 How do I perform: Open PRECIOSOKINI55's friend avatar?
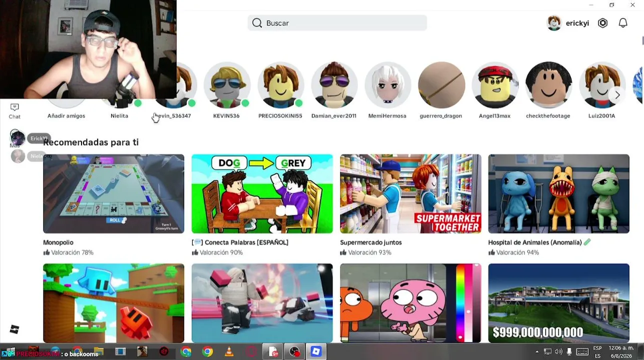point(280,85)
